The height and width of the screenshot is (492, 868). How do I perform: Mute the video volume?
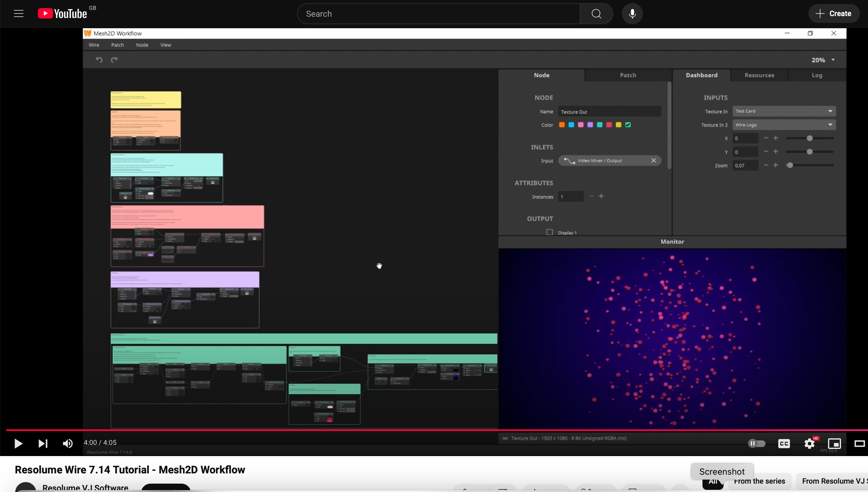(68, 443)
